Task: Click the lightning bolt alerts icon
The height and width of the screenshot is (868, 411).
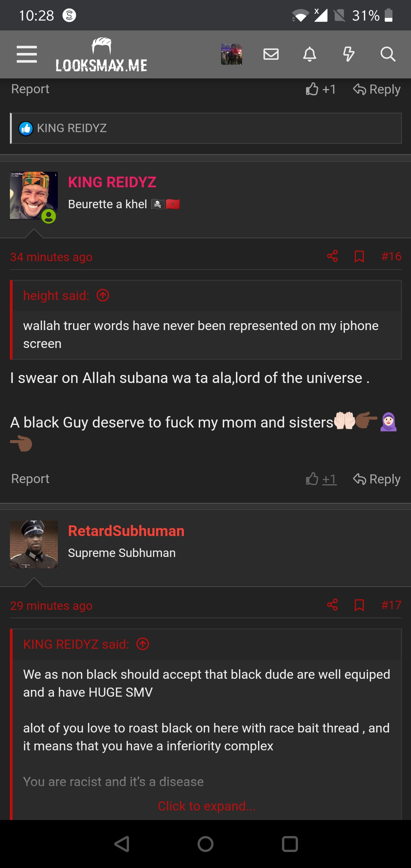Action: click(349, 54)
